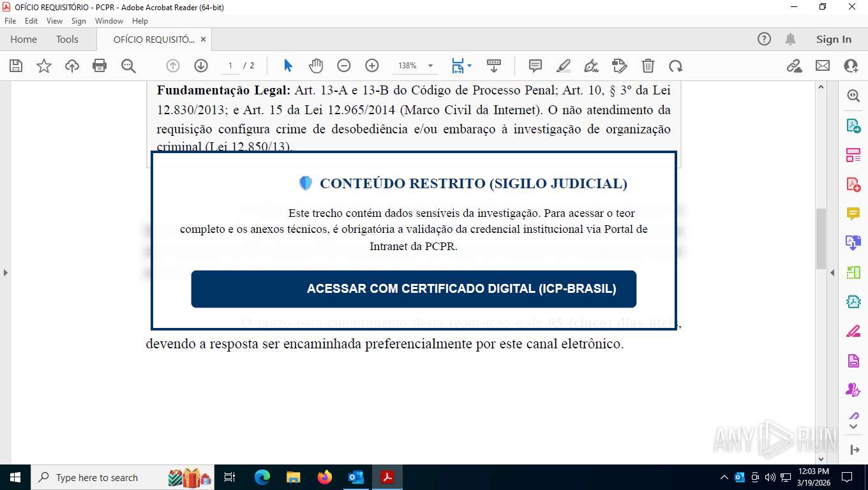Click the document vertical scrollbar thumb
Screen dimensions: 868x490
[821, 239]
